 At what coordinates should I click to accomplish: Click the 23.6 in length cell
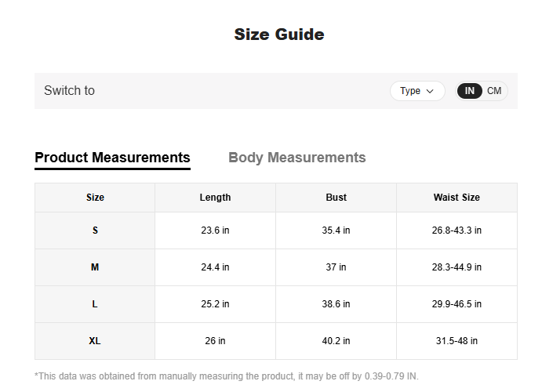coord(215,230)
